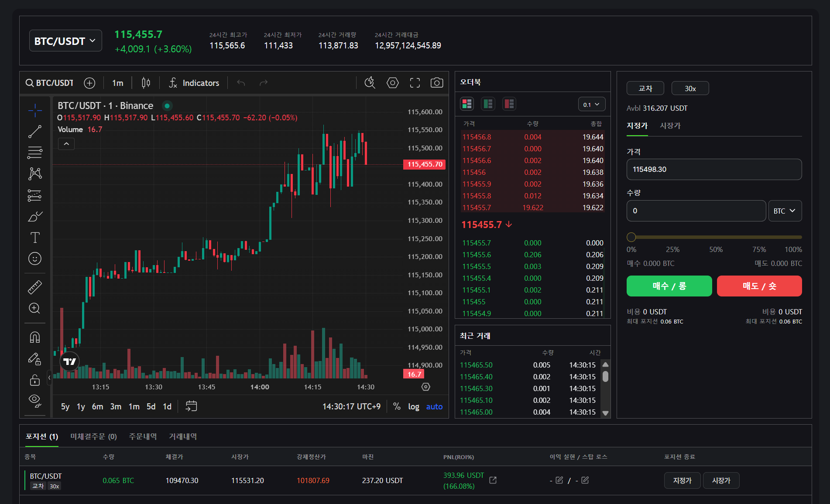The width and height of the screenshot is (830, 504).
Task: Open the BTC/USDT pair dropdown
Action: 65,41
